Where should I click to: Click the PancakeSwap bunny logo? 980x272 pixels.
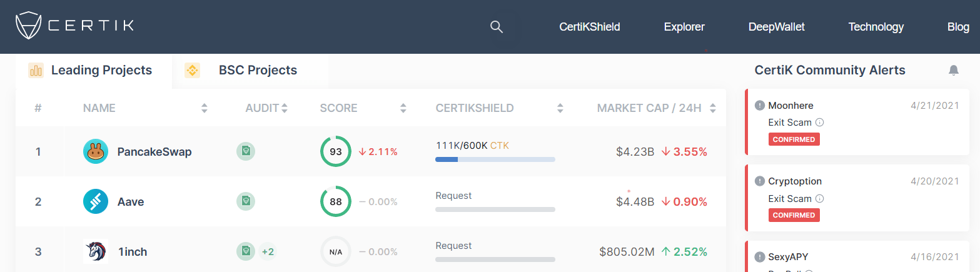(x=96, y=151)
